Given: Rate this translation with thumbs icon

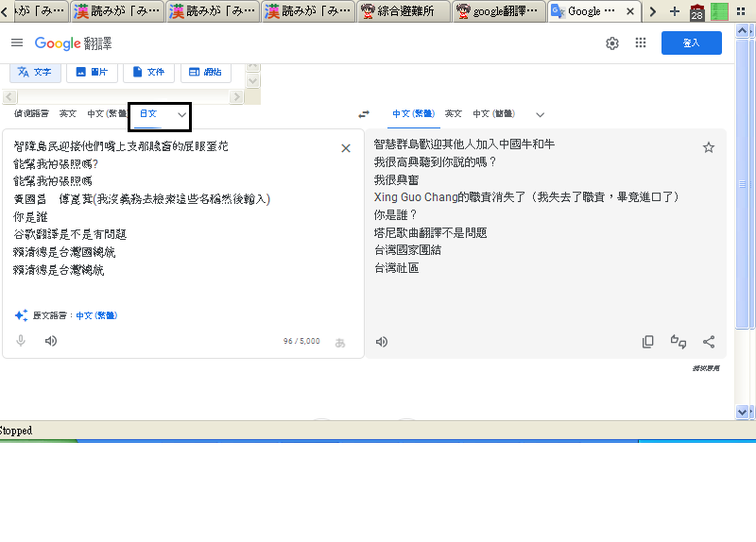Looking at the screenshot, I should pyautogui.click(x=679, y=342).
